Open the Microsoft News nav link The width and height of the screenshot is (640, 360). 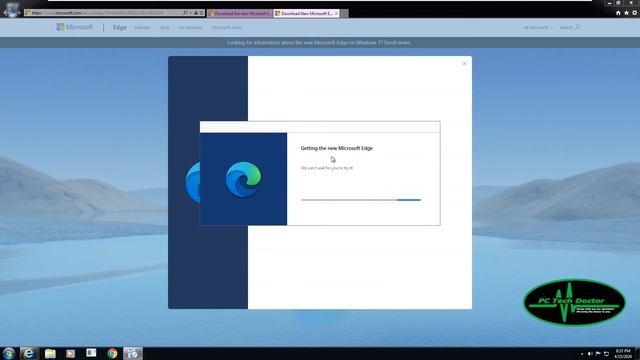(x=227, y=27)
